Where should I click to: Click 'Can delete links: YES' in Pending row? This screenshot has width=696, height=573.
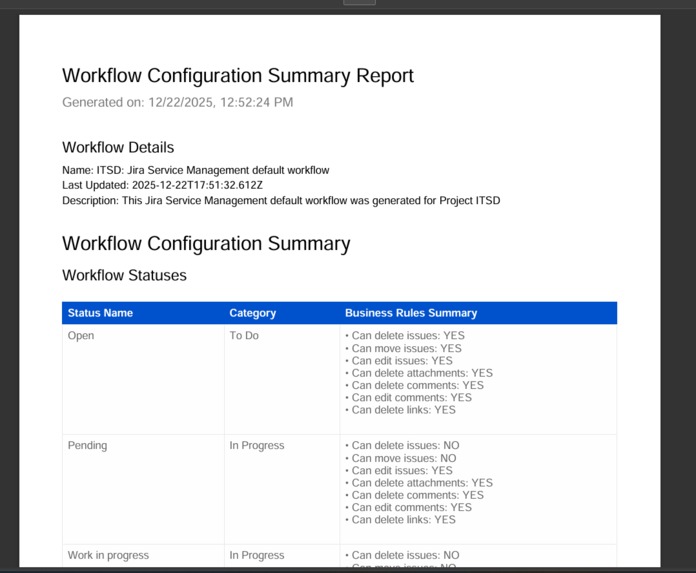pos(400,520)
